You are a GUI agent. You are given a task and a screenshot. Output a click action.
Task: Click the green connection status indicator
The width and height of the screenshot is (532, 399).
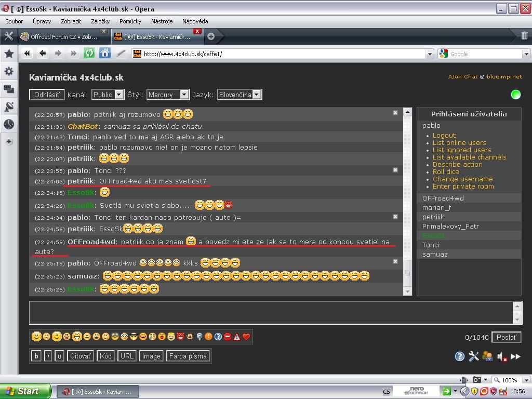point(515,95)
